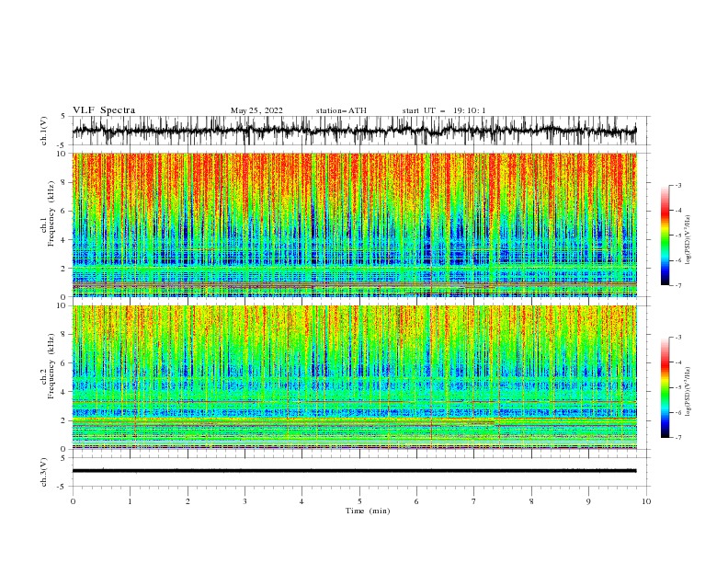The width and height of the screenshot is (728, 563).
Task: Click time axis tick label "0"
Action: [x=73, y=501]
